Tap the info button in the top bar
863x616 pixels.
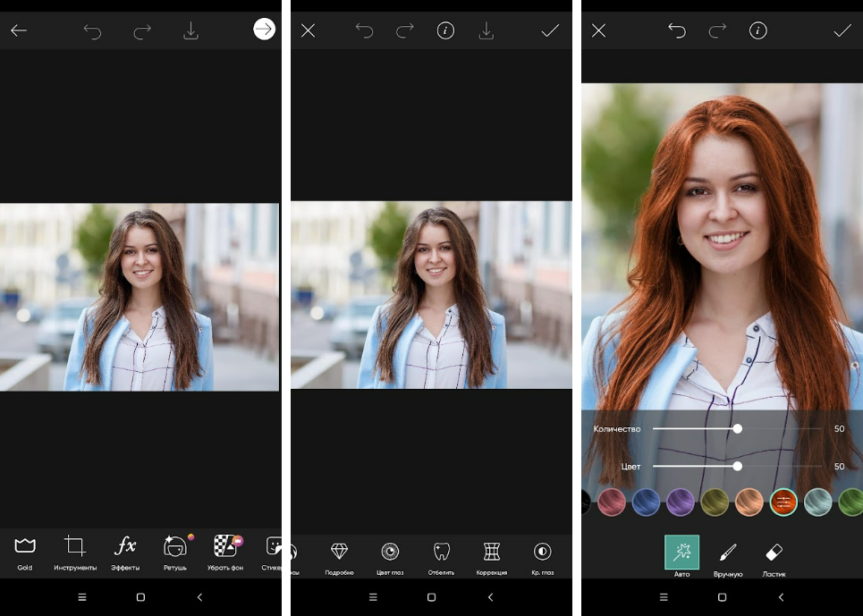(445, 30)
